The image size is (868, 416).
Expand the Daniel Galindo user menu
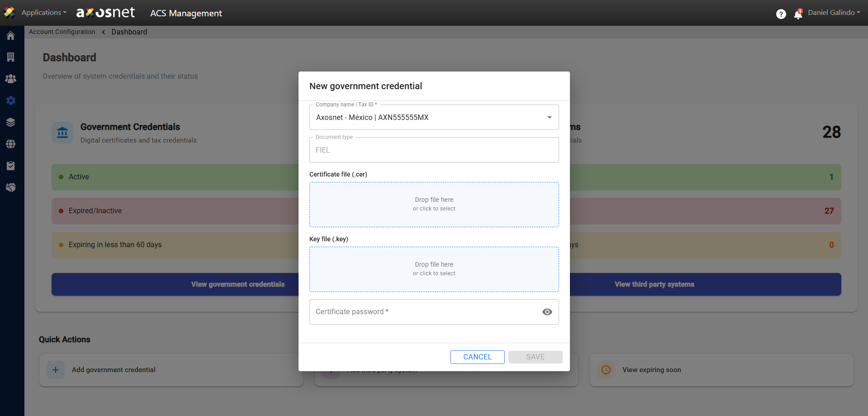coord(834,13)
